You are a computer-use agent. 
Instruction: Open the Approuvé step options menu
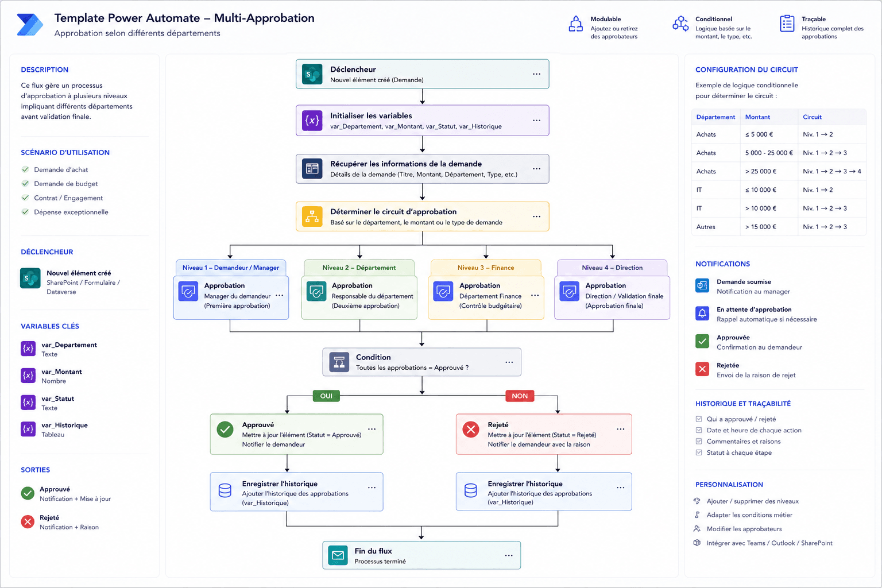coord(372,430)
